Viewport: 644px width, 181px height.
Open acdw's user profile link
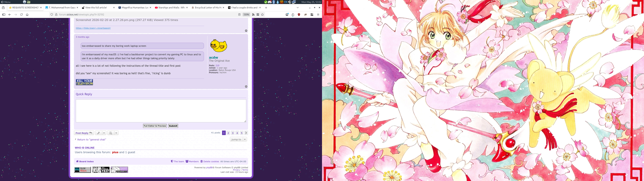coord(213,57)
